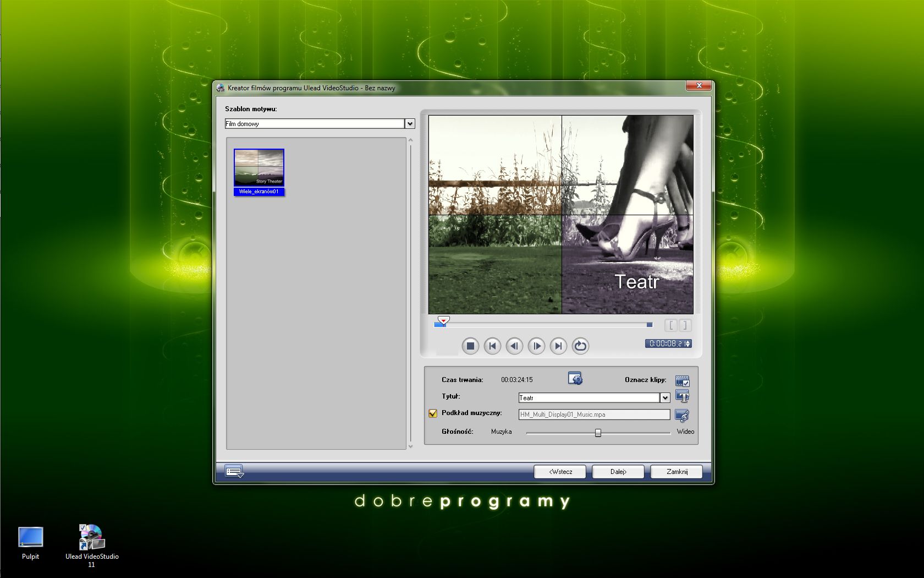Click the timecode display 0:00:08

coord(665,343)
